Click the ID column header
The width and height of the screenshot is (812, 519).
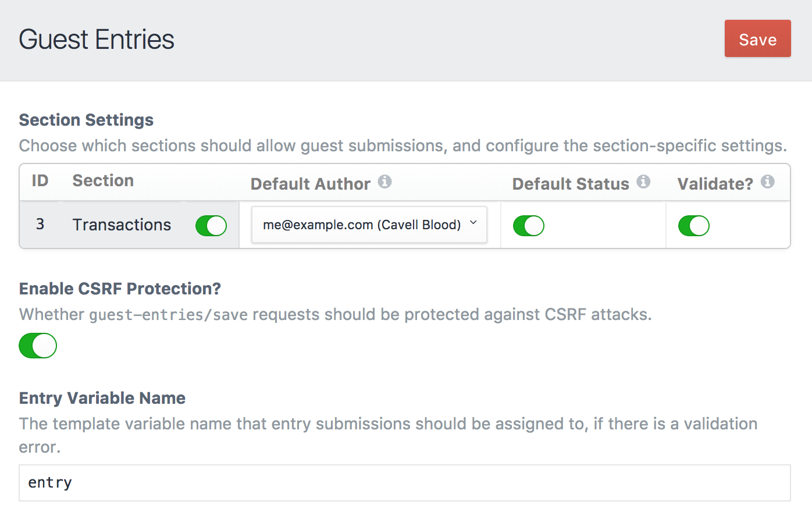pos(40,180)
